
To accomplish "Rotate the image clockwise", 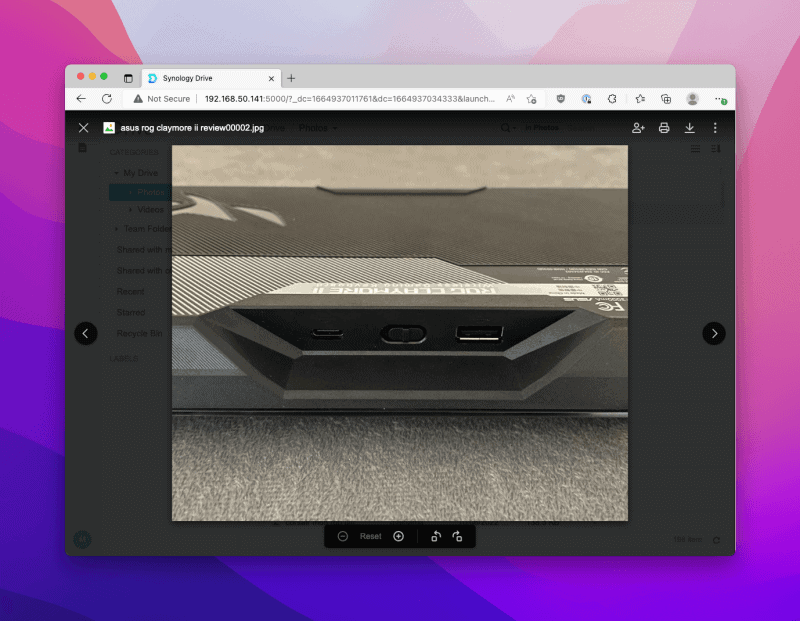I will click(x=458, y=537).
